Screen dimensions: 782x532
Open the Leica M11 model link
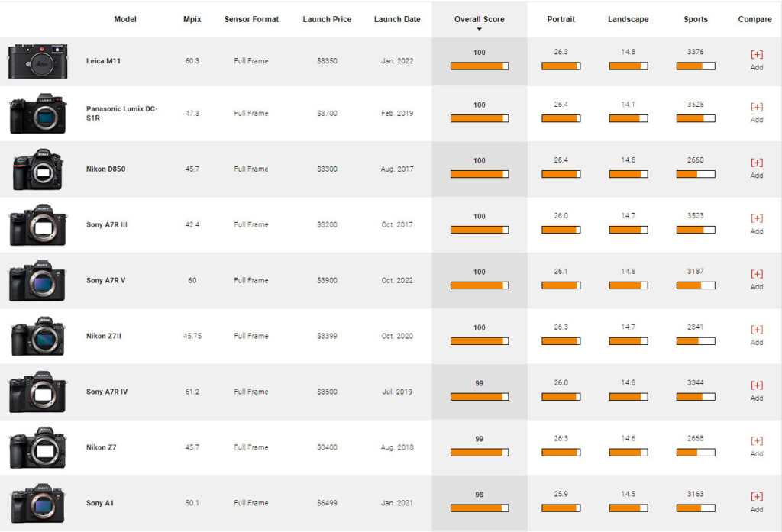tap(103, 61)
